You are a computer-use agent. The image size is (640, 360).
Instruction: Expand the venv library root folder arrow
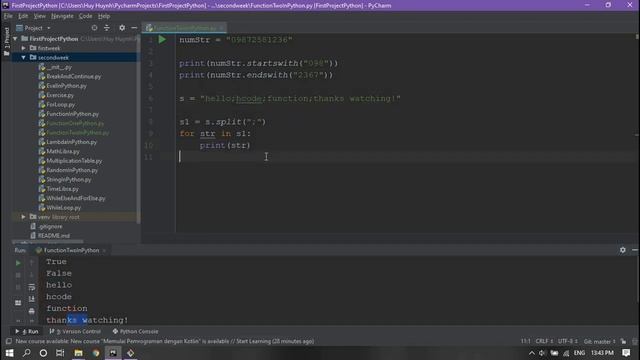(x=24, y=217)
